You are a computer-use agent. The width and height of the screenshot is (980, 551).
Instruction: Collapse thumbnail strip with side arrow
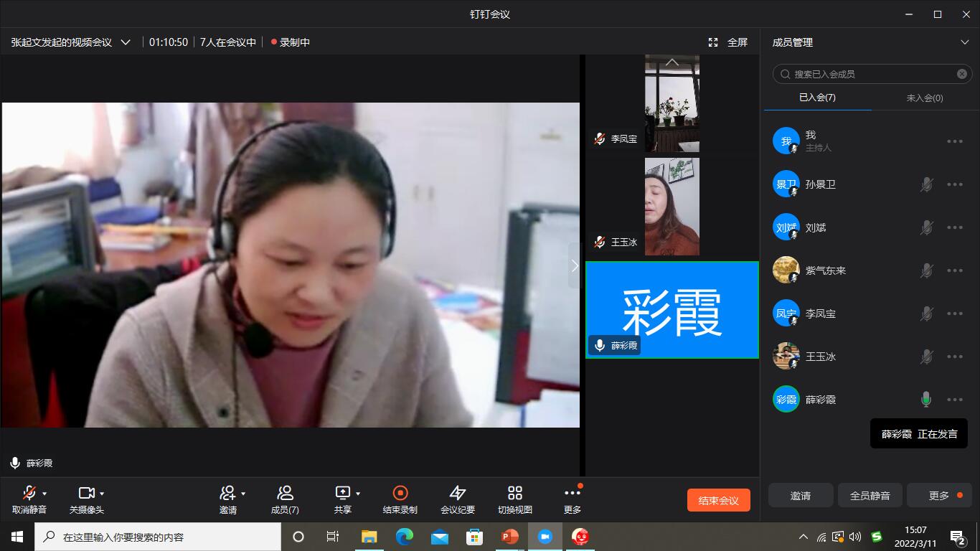coord(574,265)
